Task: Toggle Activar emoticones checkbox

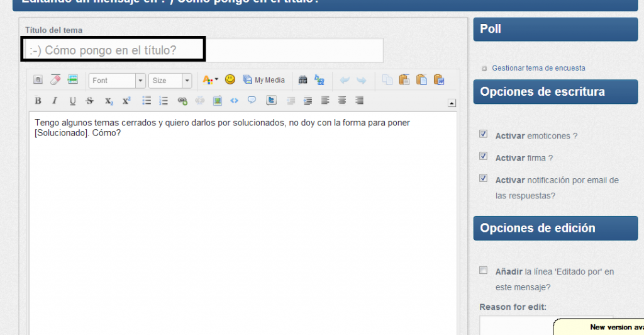Action: [x=484, y=134]
